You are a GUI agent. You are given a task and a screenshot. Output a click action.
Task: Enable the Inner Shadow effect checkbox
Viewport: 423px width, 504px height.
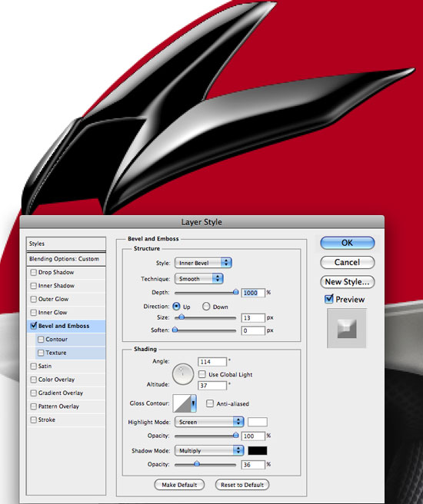click(x=33, y=286)
